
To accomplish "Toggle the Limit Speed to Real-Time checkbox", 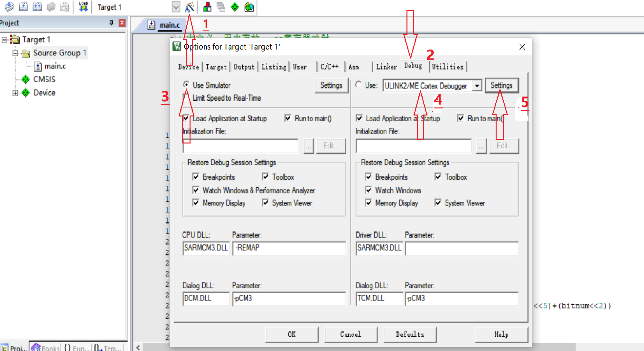I will coord(186,97).
